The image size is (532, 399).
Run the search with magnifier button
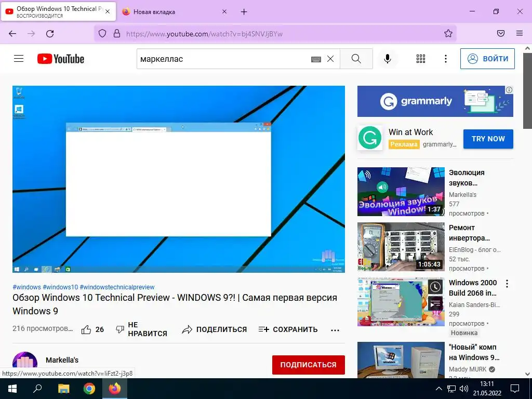(356, 59)
